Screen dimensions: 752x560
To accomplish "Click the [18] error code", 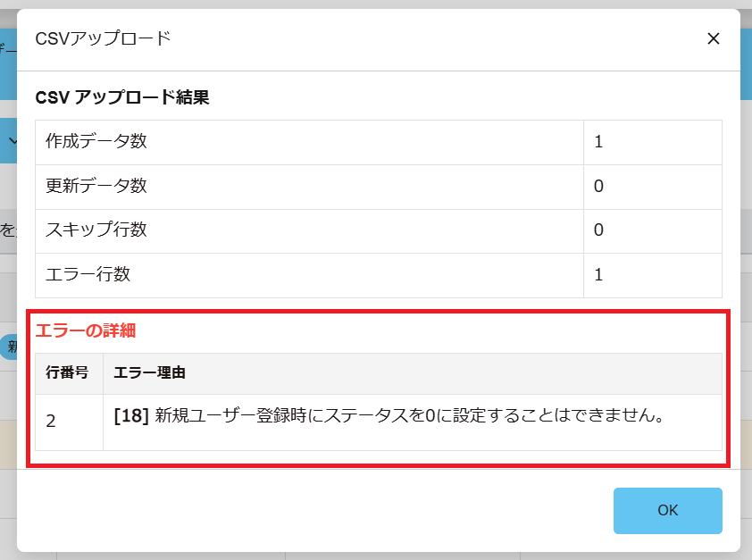I will [130, 416].
